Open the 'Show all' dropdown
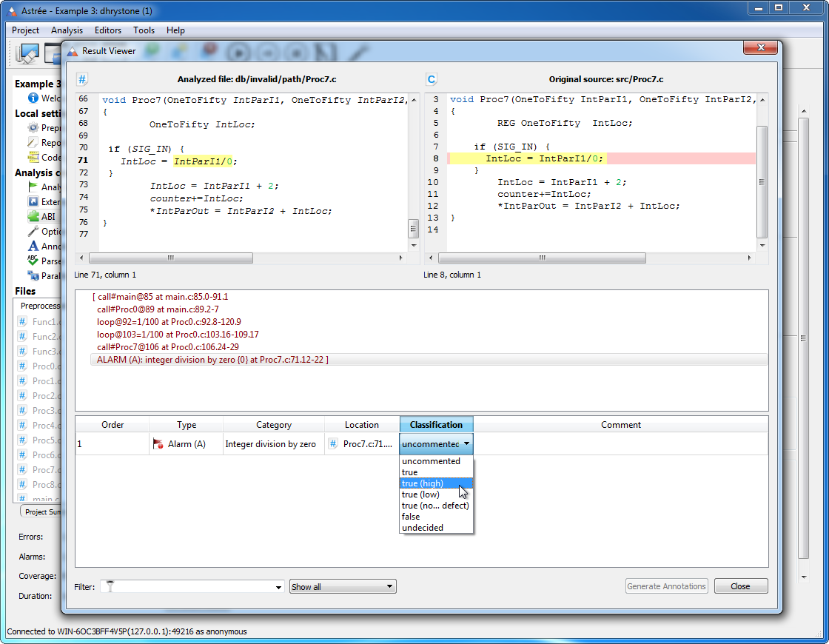The height and width of the screenshot is (644, 829). point(343,586)
